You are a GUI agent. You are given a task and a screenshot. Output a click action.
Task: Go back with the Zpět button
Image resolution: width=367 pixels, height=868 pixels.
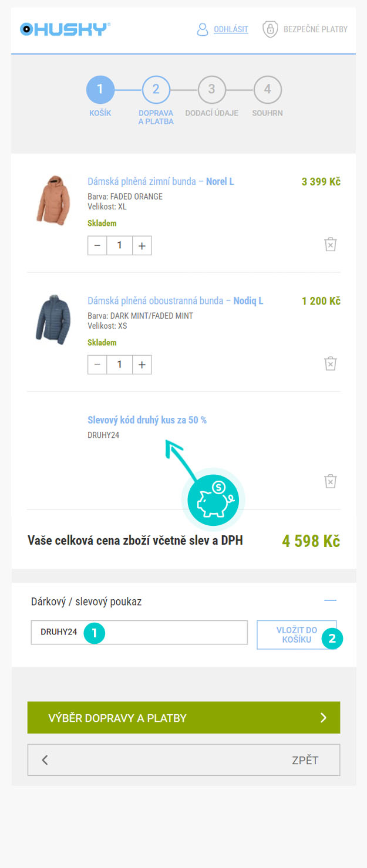click(184, 760)
